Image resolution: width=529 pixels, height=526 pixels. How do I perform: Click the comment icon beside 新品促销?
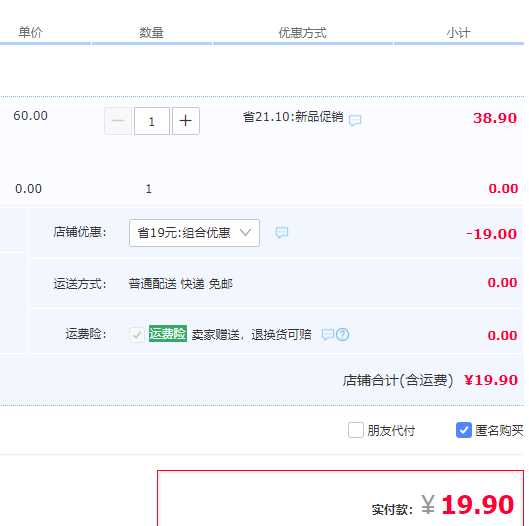pyautogui.click(x=355, y=120)
